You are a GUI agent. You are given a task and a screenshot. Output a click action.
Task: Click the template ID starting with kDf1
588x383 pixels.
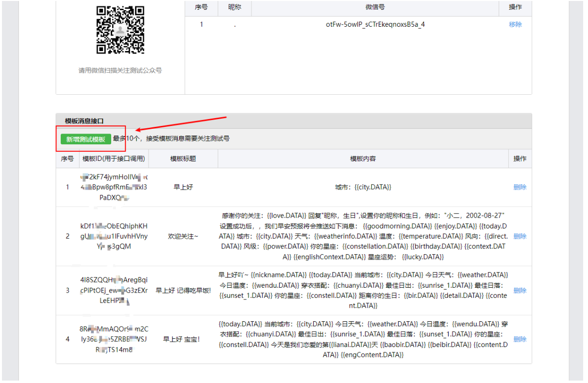[x=114, y=236]
